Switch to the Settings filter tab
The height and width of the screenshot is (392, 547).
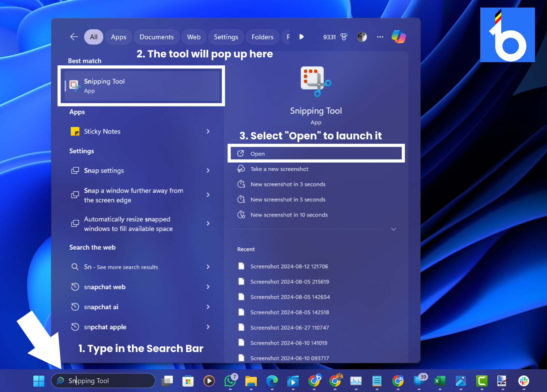226,37
